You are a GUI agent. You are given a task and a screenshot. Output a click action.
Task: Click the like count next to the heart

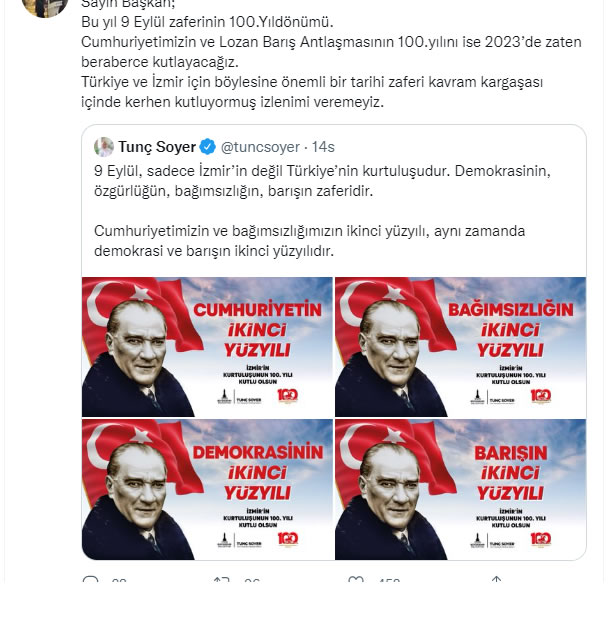pos(389,581)
